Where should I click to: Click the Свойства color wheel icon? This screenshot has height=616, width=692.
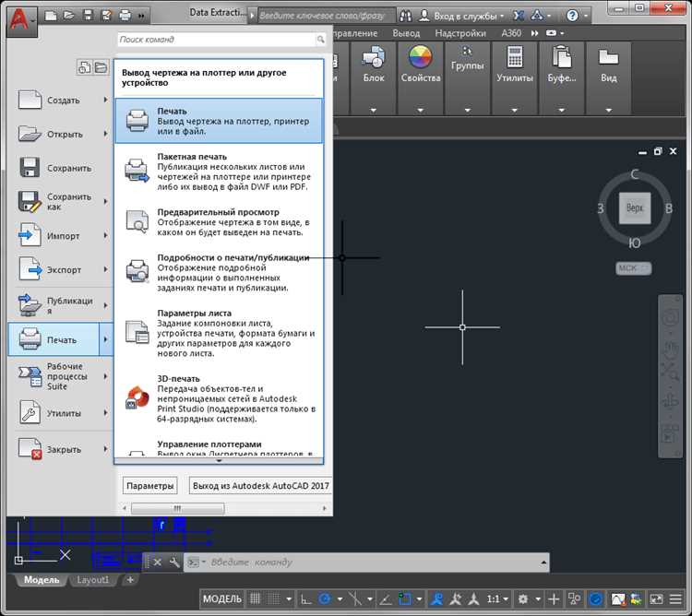pyautogui.click(x=420, y=57)
